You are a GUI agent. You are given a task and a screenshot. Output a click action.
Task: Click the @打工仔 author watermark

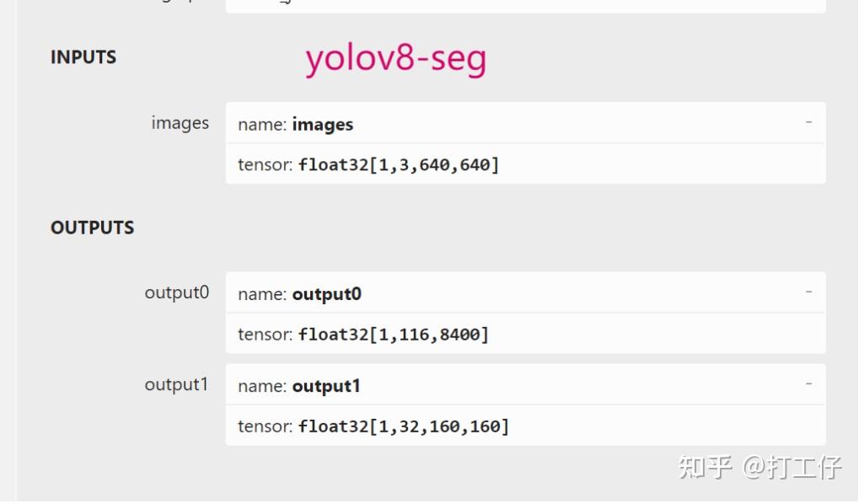click(792, 467)
